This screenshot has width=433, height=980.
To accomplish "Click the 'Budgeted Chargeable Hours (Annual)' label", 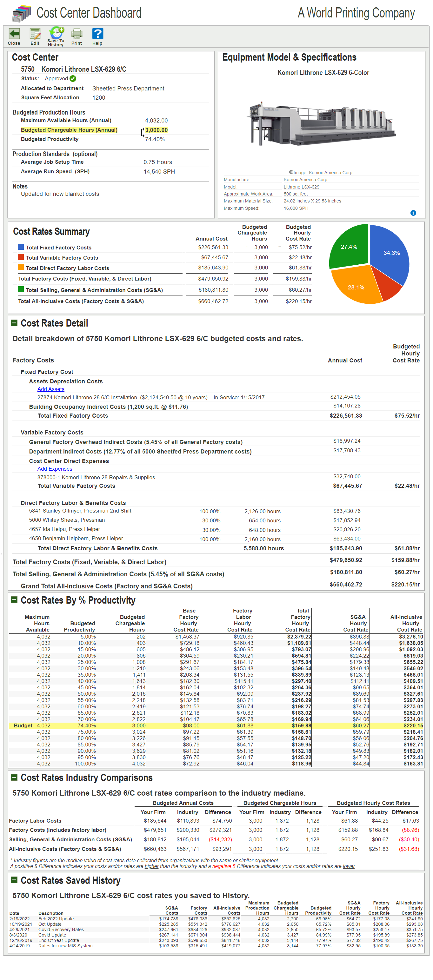I will [69, 130].
